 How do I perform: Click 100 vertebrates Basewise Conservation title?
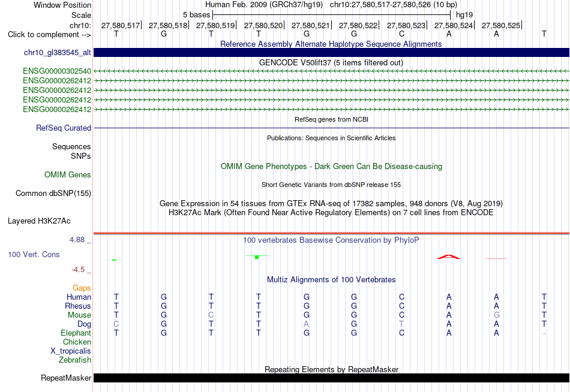331,240
